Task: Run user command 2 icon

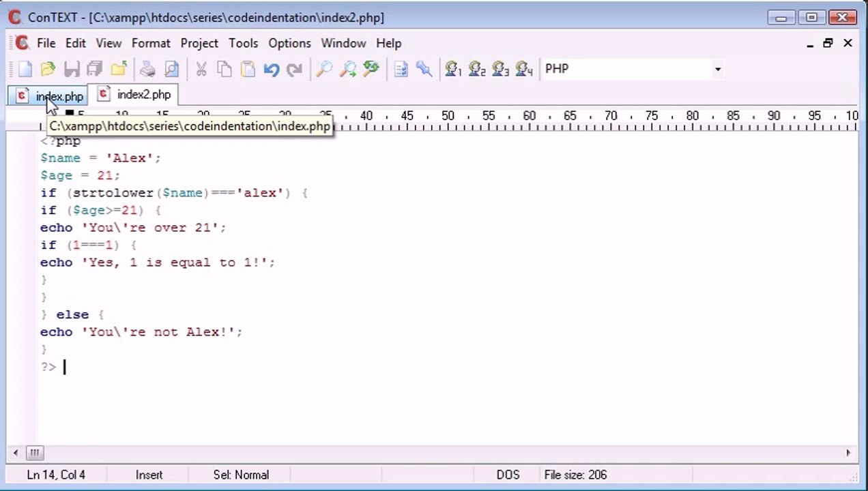Action: point(477,69)
